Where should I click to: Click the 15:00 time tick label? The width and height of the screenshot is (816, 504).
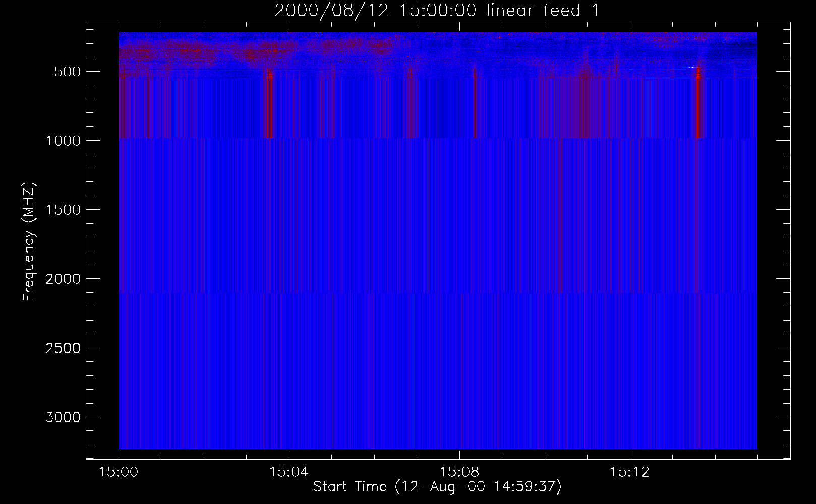pos(119,472)
